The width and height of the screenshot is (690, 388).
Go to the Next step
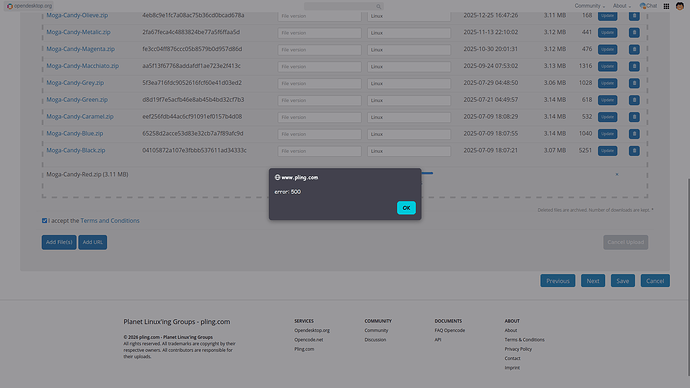pos(593,281)
